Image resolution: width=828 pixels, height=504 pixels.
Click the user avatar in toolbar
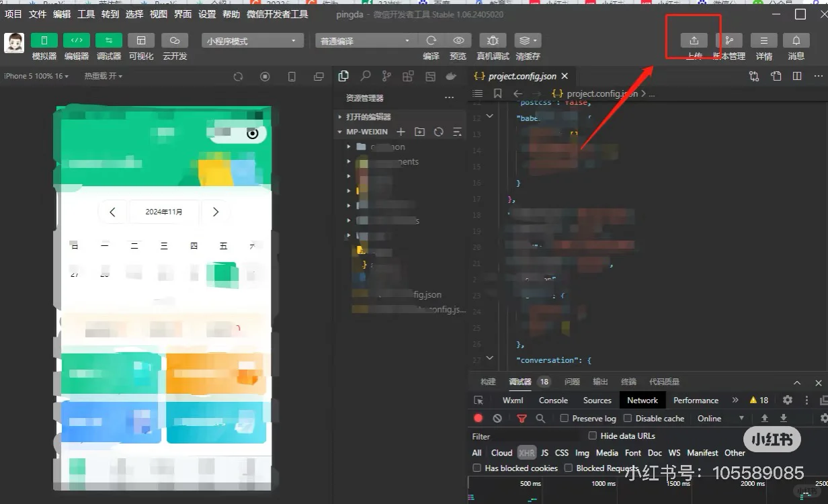[14, 43]
